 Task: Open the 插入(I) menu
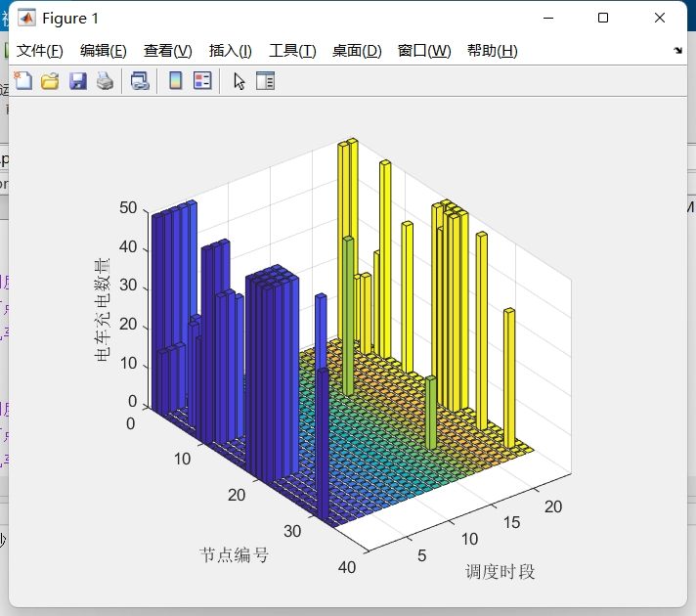pyautogui.click(x=231, y=51)
